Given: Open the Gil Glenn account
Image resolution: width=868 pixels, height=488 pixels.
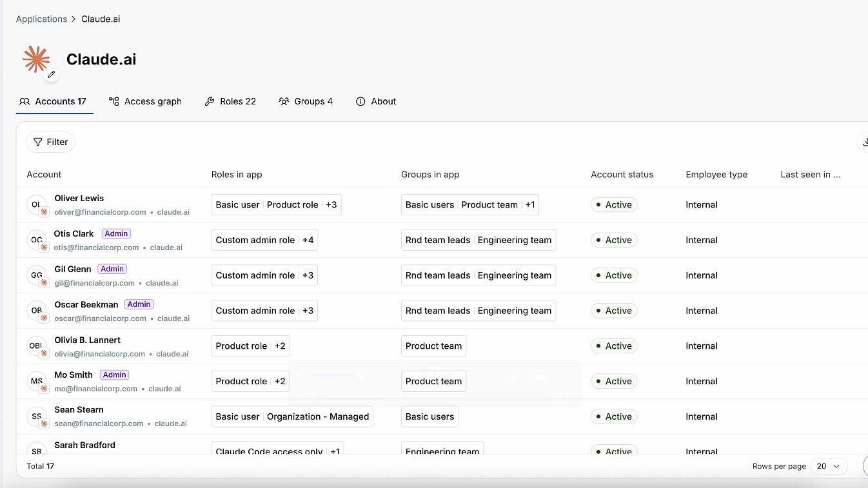Looking at the screenshot, I should [x=72, y=269].
